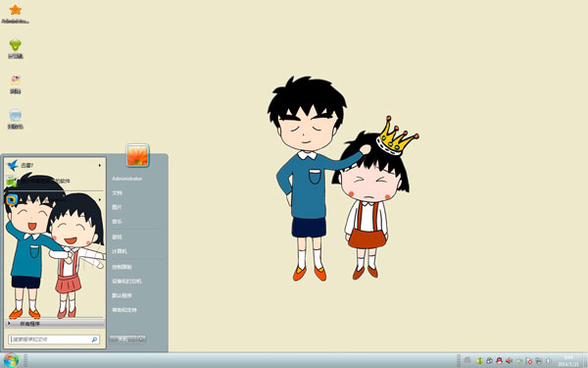
Task: Open Default Programs (默认程序) in Start menu
Action: (x=122, y=295)
